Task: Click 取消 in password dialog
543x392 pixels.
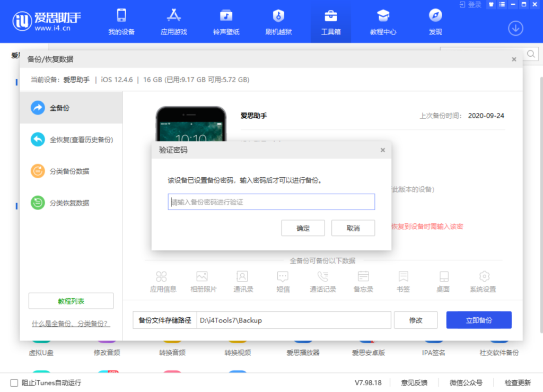Action: coord(353,228)
